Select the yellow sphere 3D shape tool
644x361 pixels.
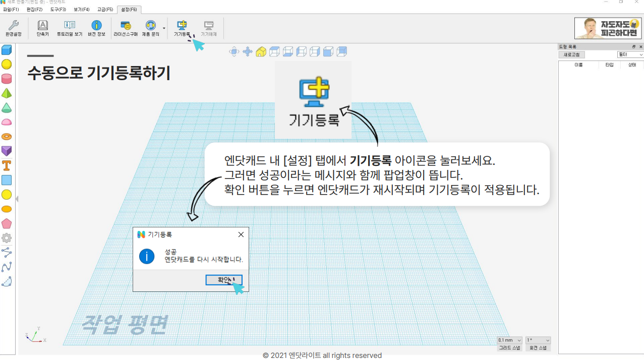(x=7, y=65)
